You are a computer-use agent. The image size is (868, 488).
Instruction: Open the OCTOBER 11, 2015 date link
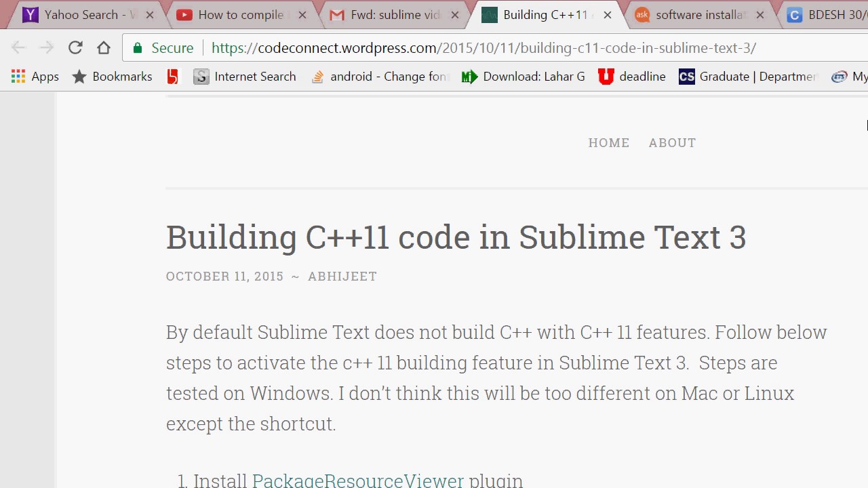click(x=224, y=277)
